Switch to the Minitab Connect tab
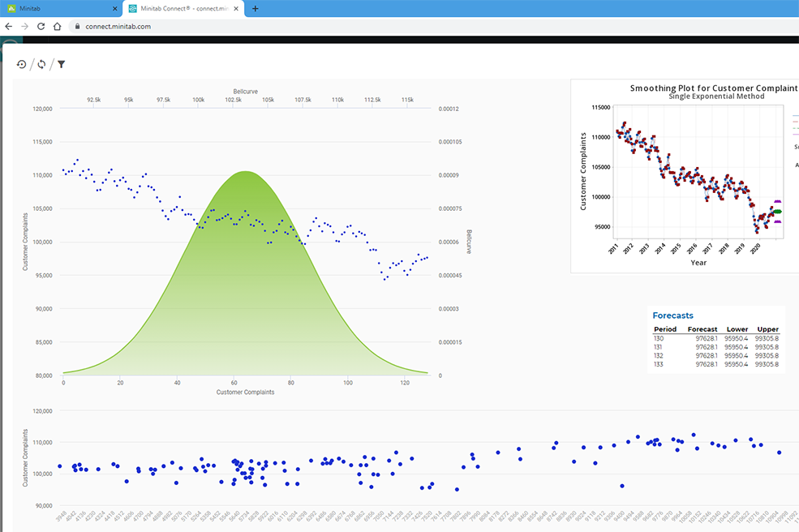This screenshot has height=532, width=799. pos(178,8)
